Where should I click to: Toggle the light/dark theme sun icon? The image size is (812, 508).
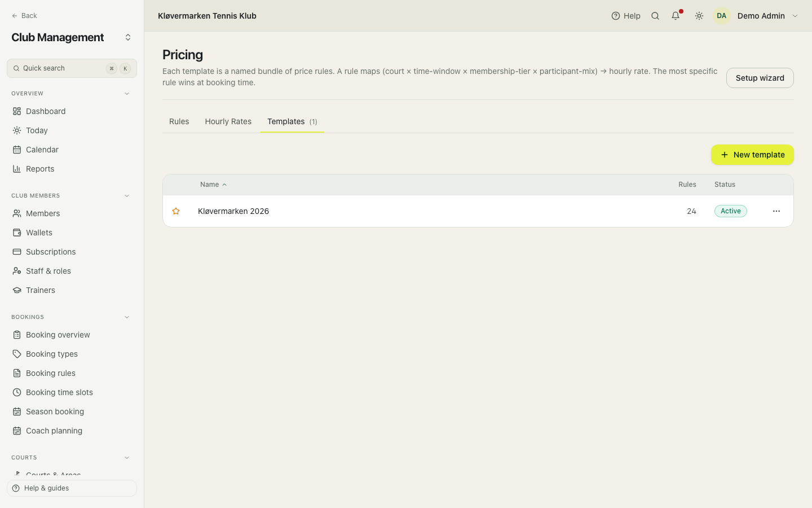699,16
